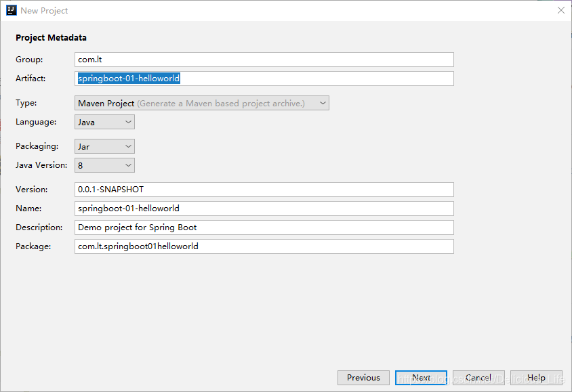The image size is (572, 392).
Task: Open the Packaging dropdown showing Jar
Action: pyautogui.click(x=104, y=146)
